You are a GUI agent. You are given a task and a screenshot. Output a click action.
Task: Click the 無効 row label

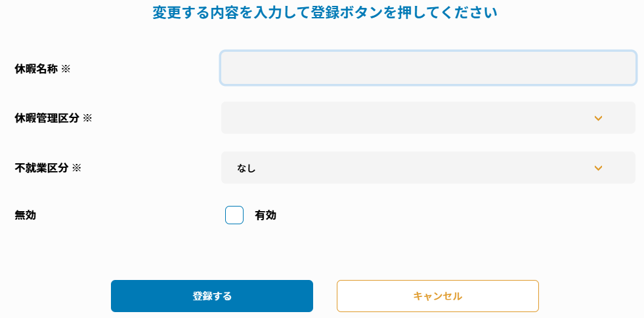(x=25, y=215)
